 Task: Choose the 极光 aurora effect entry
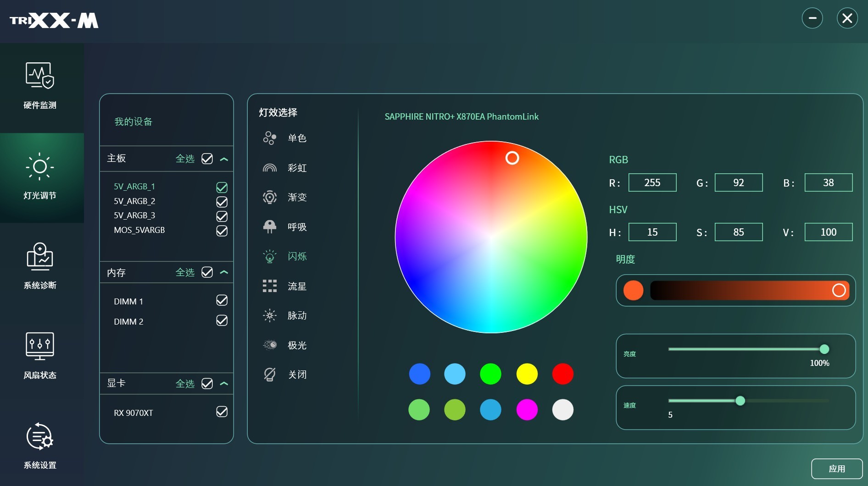(x=297, y=345)
